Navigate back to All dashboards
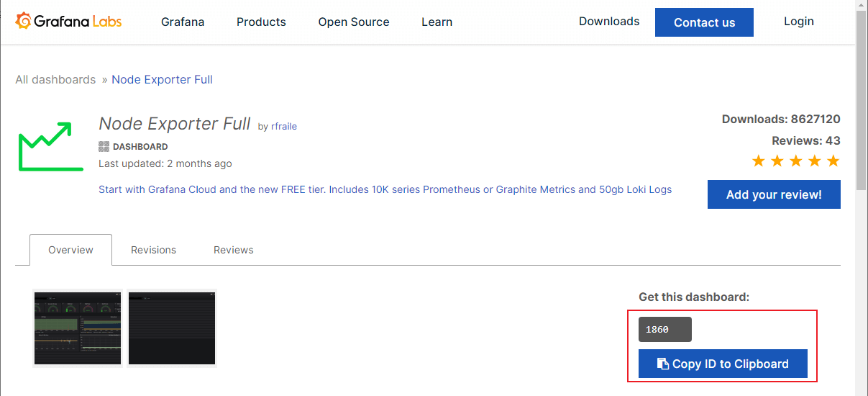This screenshot has width=868, height=396. 55,79
